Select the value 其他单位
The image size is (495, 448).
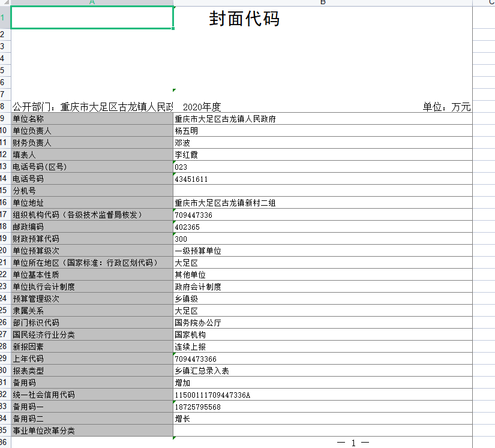point(323,275)
